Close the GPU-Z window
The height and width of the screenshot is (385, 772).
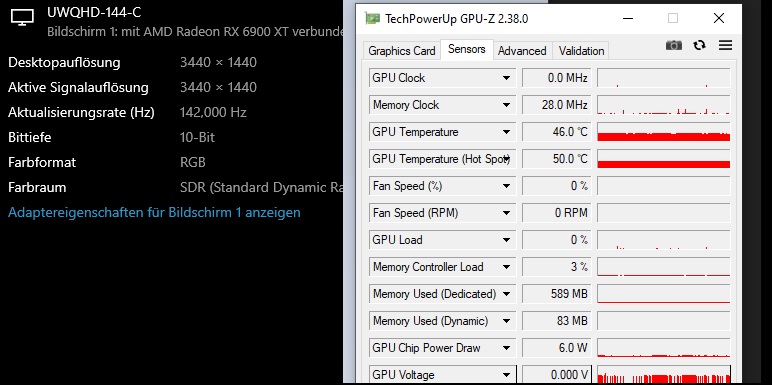pyautogui.click(x=719, y=19)
